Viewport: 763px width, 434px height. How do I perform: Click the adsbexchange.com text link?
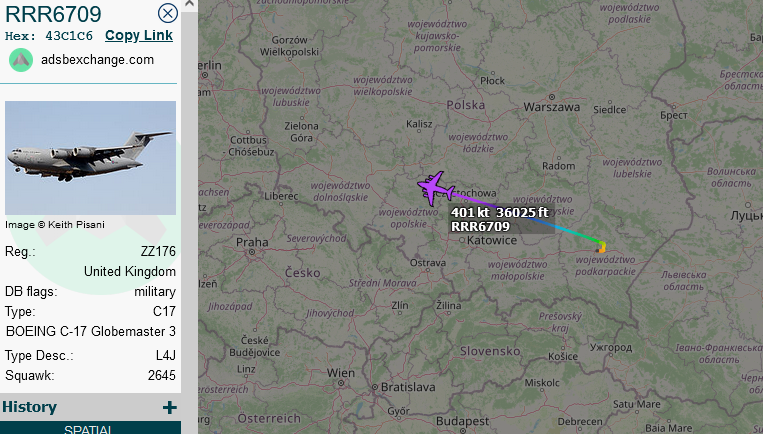tap(97, 60)
